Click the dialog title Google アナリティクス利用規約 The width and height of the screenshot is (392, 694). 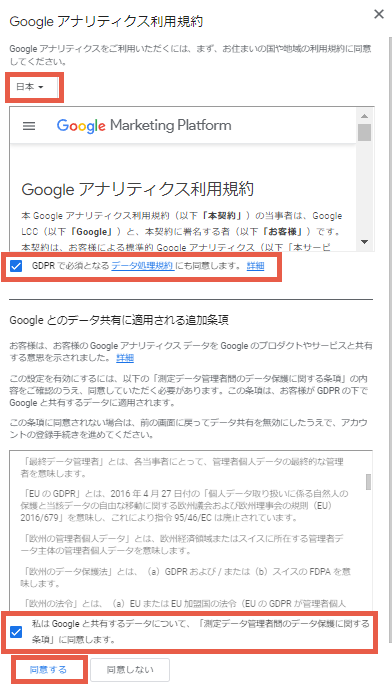pos(106,21)
